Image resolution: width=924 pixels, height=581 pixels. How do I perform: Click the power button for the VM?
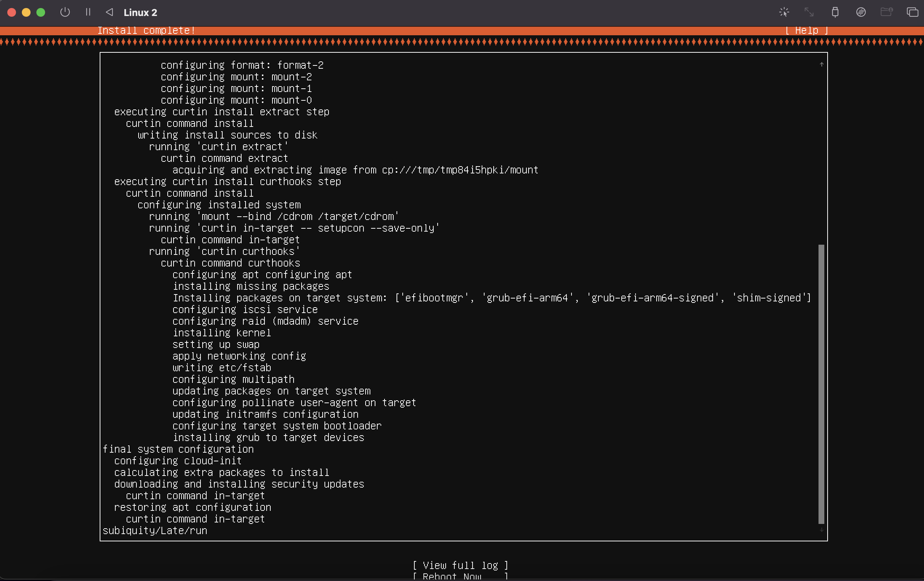[x=65, y=12]
